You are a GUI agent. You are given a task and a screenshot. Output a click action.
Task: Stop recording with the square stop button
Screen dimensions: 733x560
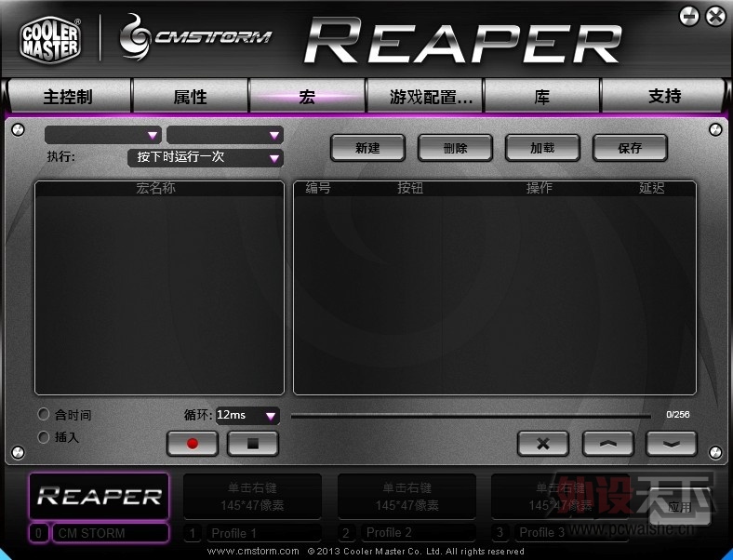252,443
